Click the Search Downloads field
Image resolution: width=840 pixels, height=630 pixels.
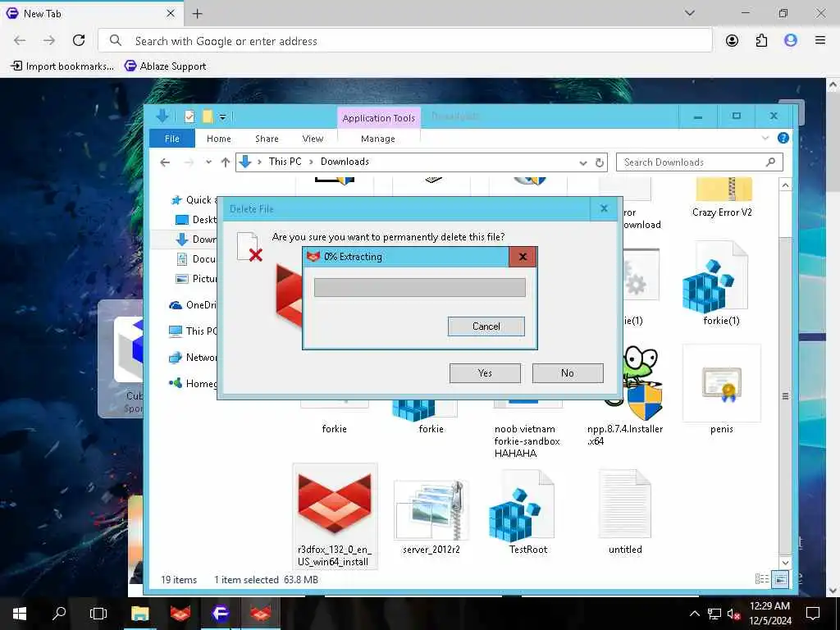[x=699, y=162]
